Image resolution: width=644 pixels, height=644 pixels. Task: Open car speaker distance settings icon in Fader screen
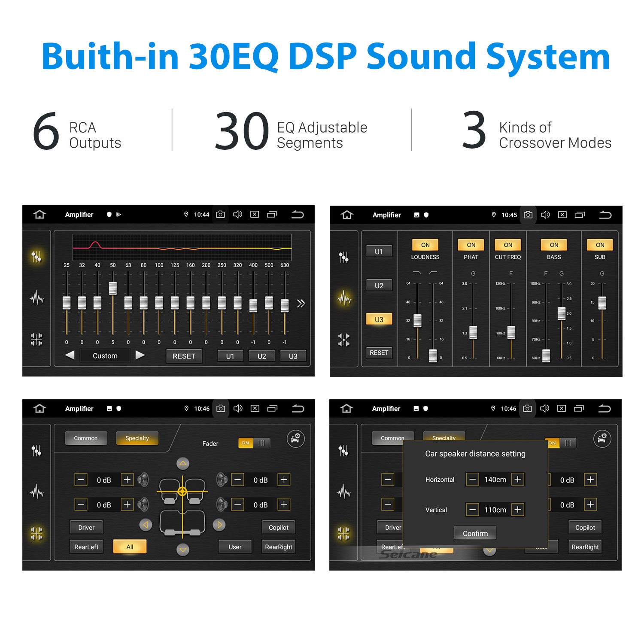(x=296, y=439)
